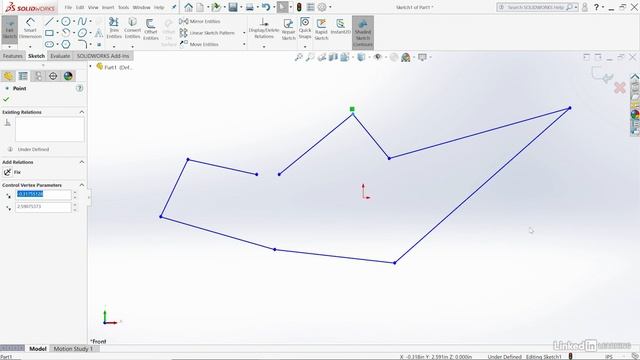640x360 pixels.
Task: Click the Y coordinate input field
Action: click(x=43, y=207)
